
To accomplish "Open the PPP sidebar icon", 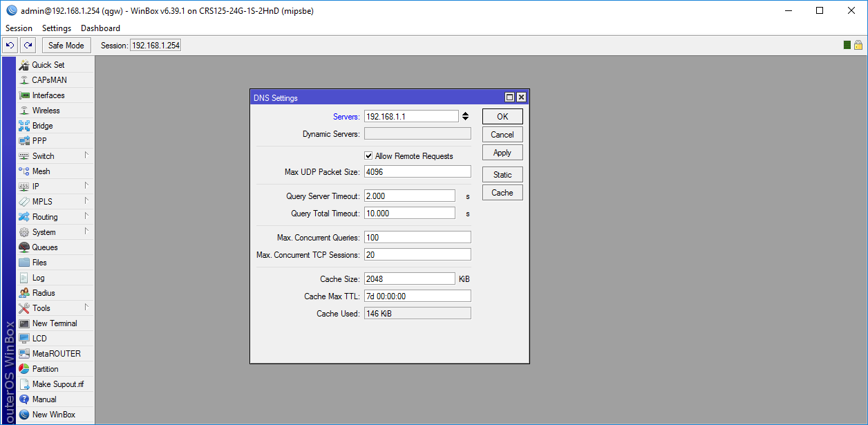I will (x=24, y=141).
